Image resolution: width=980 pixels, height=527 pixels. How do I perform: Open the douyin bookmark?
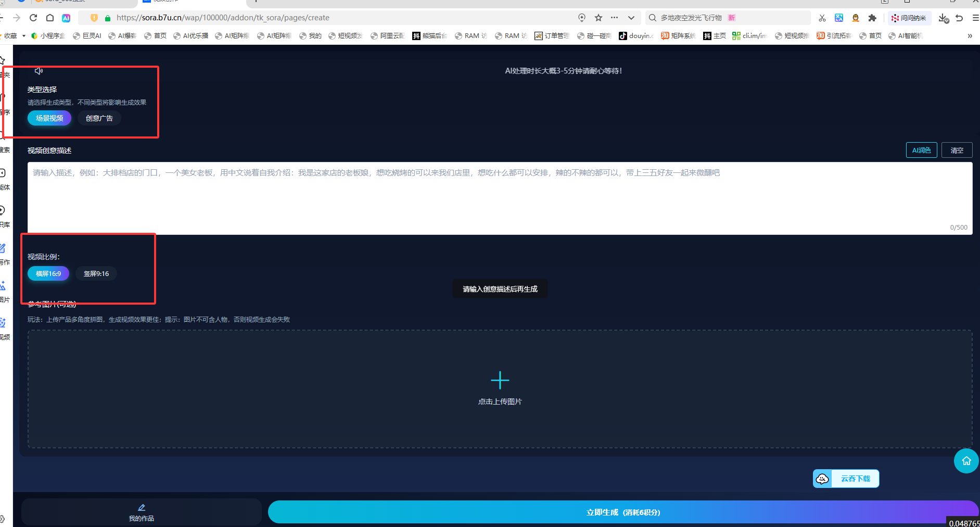point(636,36)
